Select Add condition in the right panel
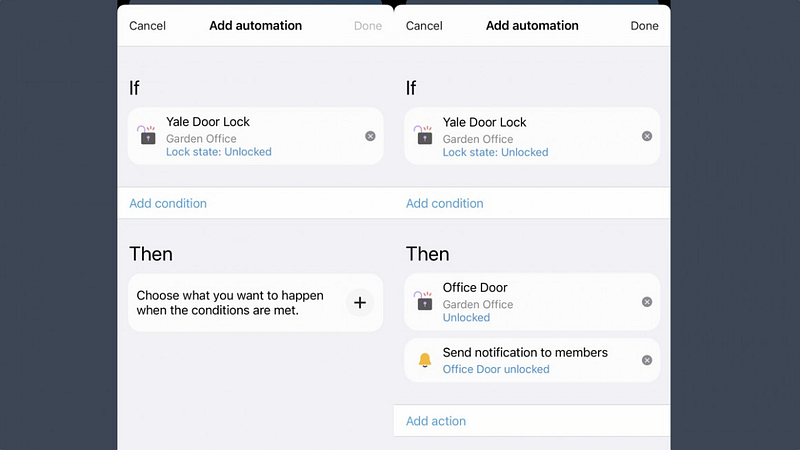 tap(444, 203)
